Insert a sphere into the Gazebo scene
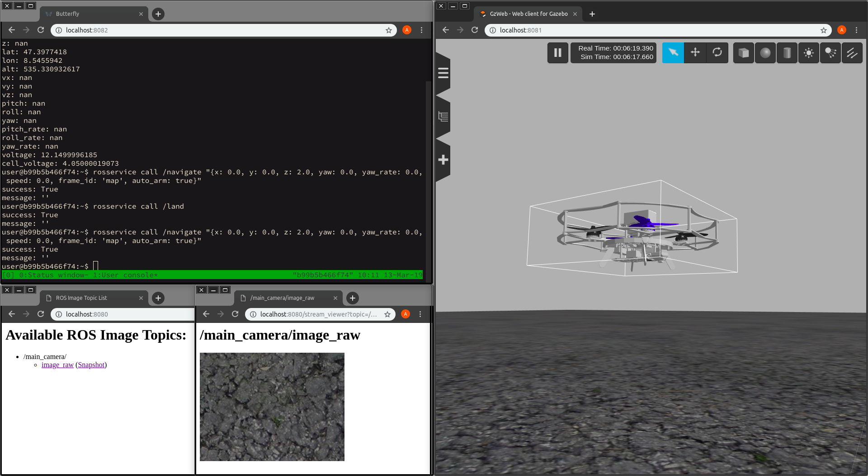This screenshot has height=476, width=868. pyautogui.click(x=765, y=53)
